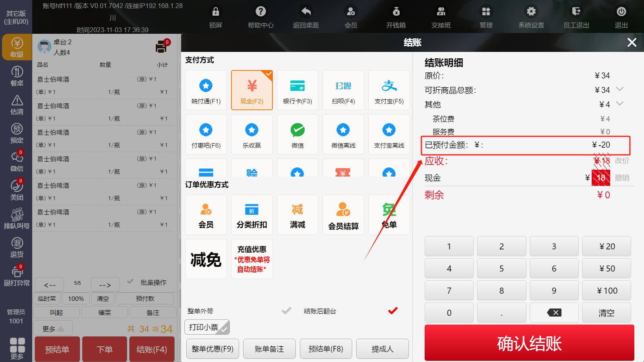Click bill remark (账单备注) button
644x362 pixels.
pos(269,349)
